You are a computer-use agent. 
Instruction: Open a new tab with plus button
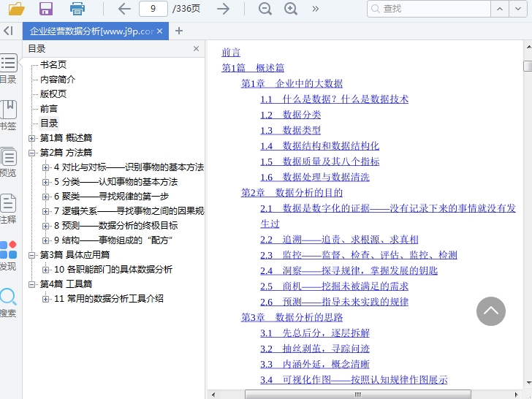point(179,31)
